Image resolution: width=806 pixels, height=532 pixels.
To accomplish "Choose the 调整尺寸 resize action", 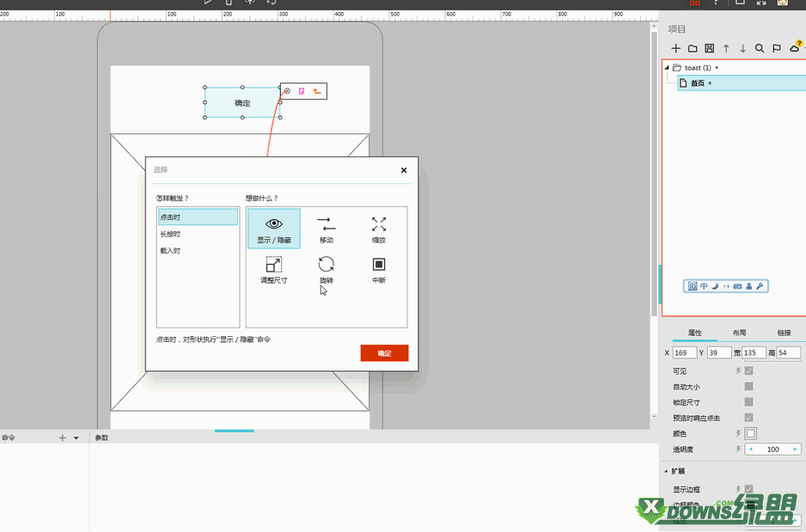I will (274, 270).
